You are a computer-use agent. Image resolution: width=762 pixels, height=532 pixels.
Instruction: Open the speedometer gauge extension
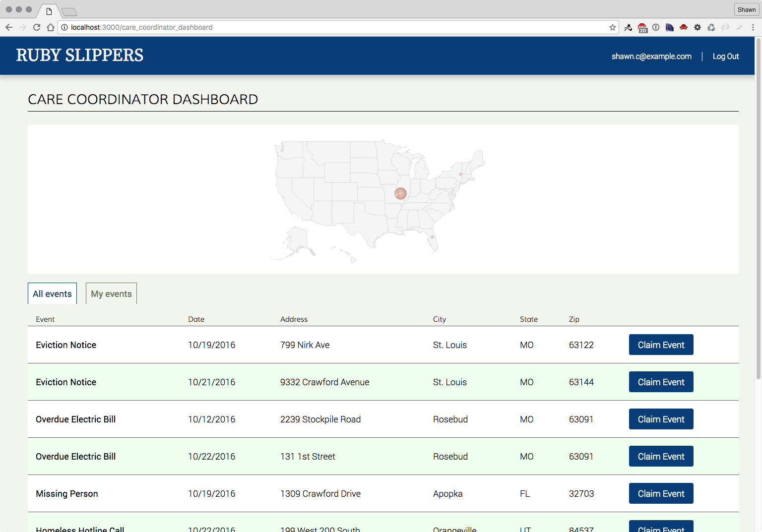pyautogui.click(x=670, y=27)
